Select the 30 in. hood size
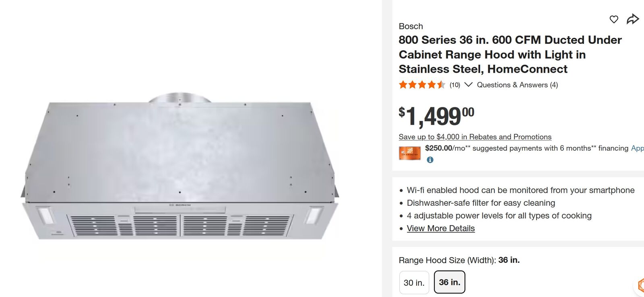The width and height of the screenshot is (644, 297). [x=414, y=283]
